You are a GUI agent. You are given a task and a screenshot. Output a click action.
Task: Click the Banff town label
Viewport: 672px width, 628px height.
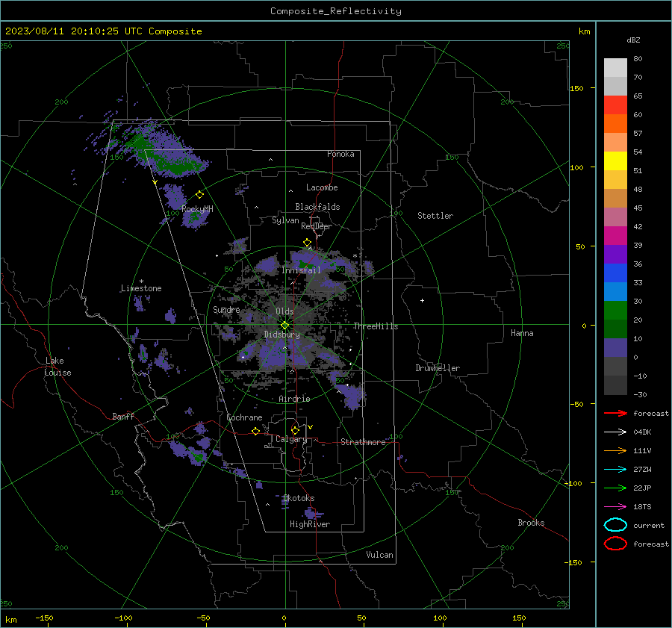(123, 416)
